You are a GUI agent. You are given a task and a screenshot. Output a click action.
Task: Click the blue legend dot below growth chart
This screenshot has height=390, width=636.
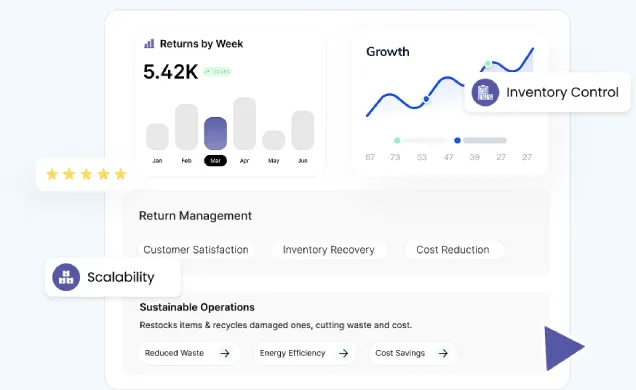click(458, 140)
